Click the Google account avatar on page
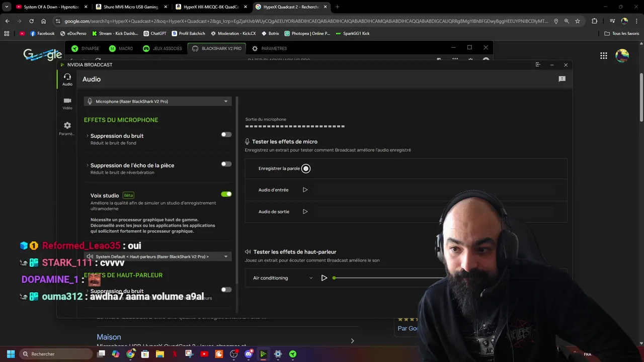This screenshot has height=362, width=644. pos(622,56)
